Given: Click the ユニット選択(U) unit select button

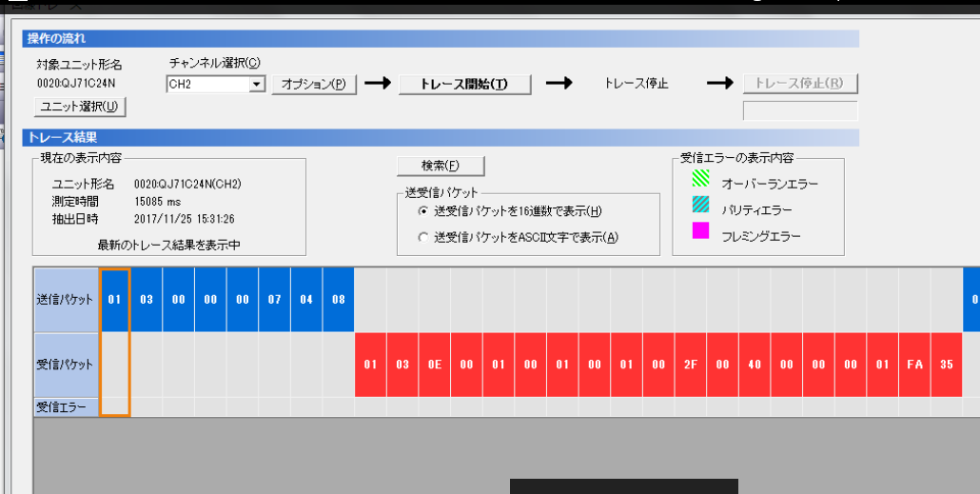Looking at the screenshot, I should (79, 107).
